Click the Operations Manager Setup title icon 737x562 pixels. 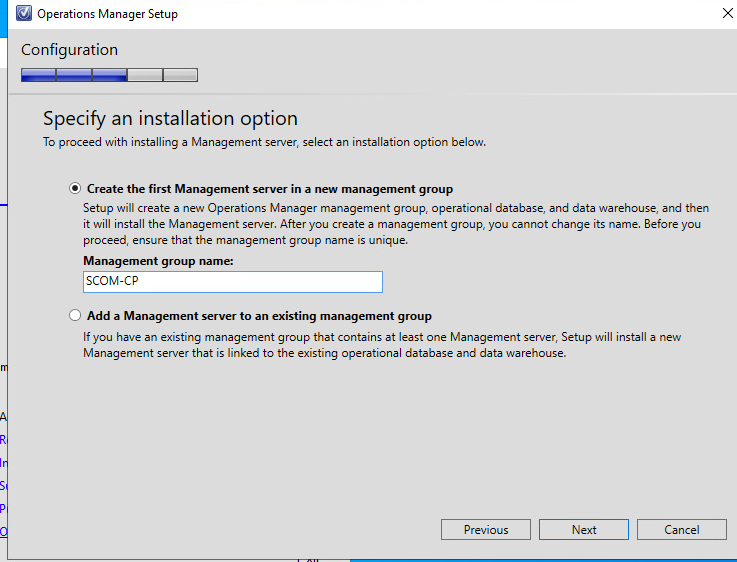point(24,14)
